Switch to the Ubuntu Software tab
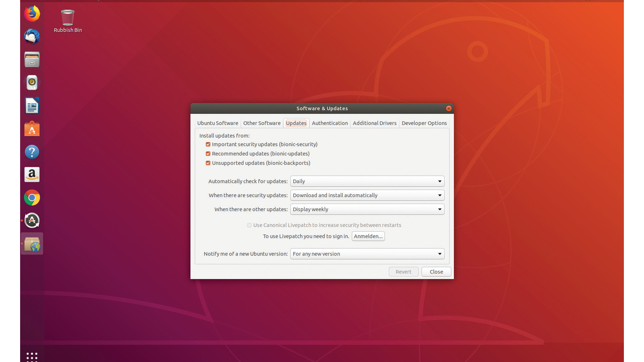 click(x=218, y=123)
